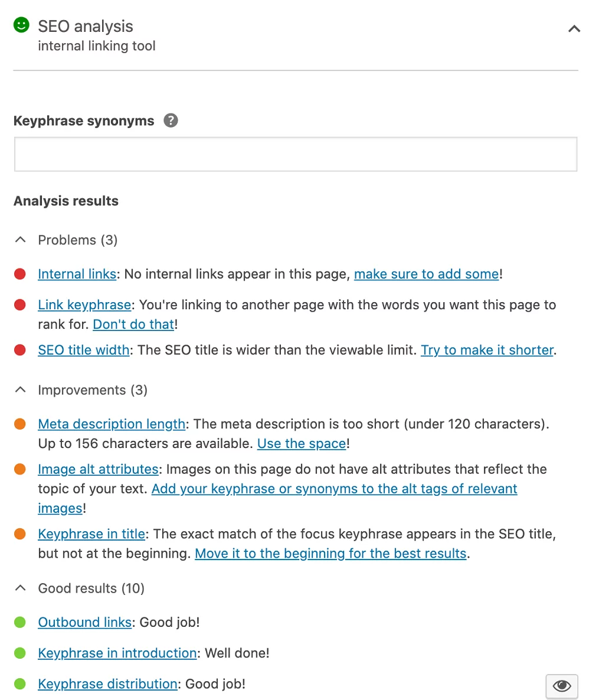This screenshot has width=599, height=700.
Task: Click the eye icon button at bottom right
Action: (x=561, y=686)
